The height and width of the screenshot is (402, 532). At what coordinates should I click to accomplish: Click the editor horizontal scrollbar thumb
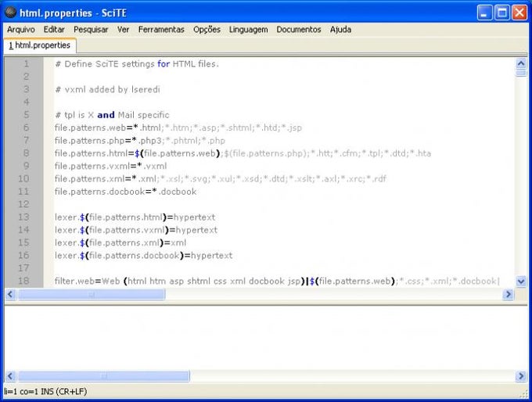point(92,294)
